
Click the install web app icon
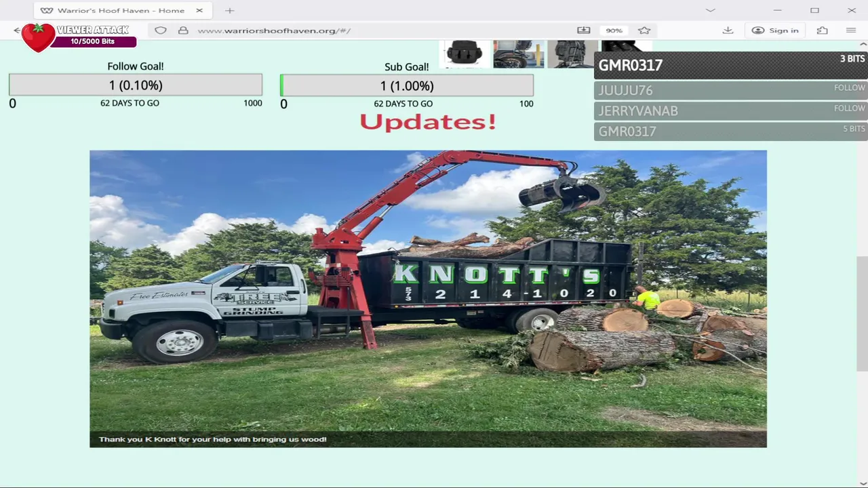coord(584,30)
